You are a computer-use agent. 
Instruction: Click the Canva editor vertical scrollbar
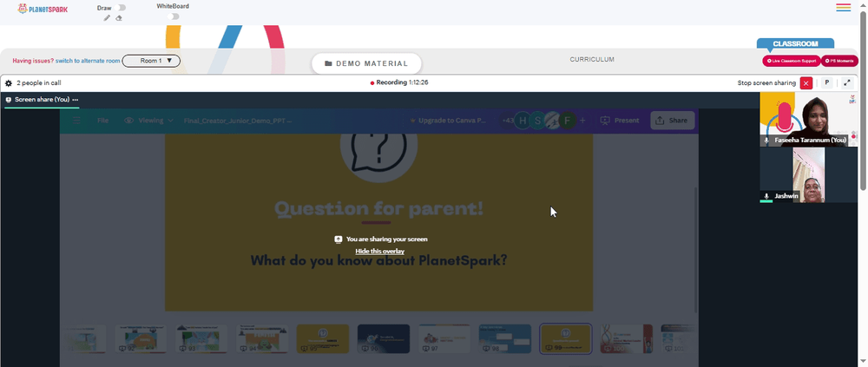[696, 249]
